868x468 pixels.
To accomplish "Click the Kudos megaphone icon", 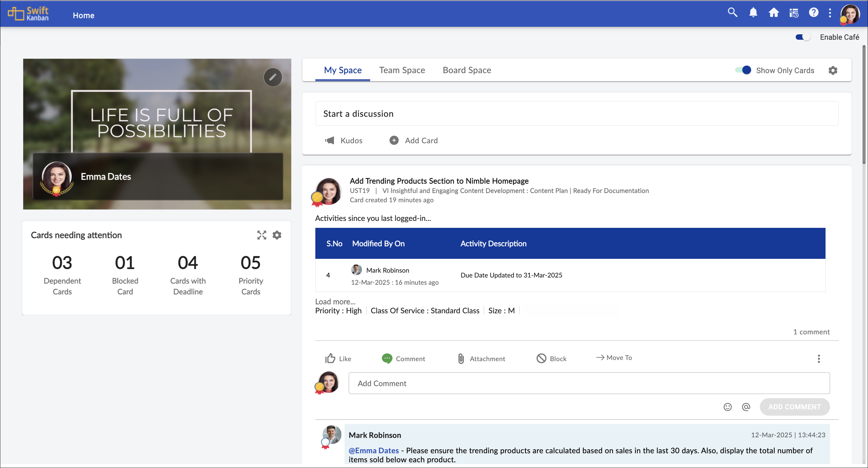I will tap(329, 140).
